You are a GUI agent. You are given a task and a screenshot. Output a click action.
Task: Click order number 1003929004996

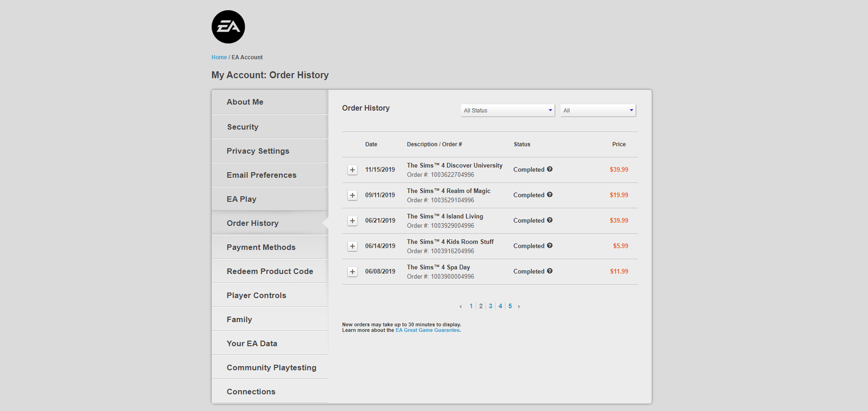tap(452, 226)
